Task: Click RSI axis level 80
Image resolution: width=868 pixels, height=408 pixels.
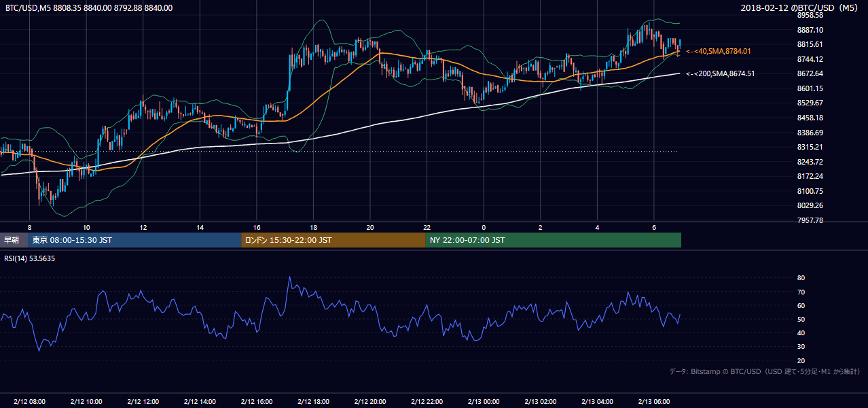Action: [x=801, y=278]
